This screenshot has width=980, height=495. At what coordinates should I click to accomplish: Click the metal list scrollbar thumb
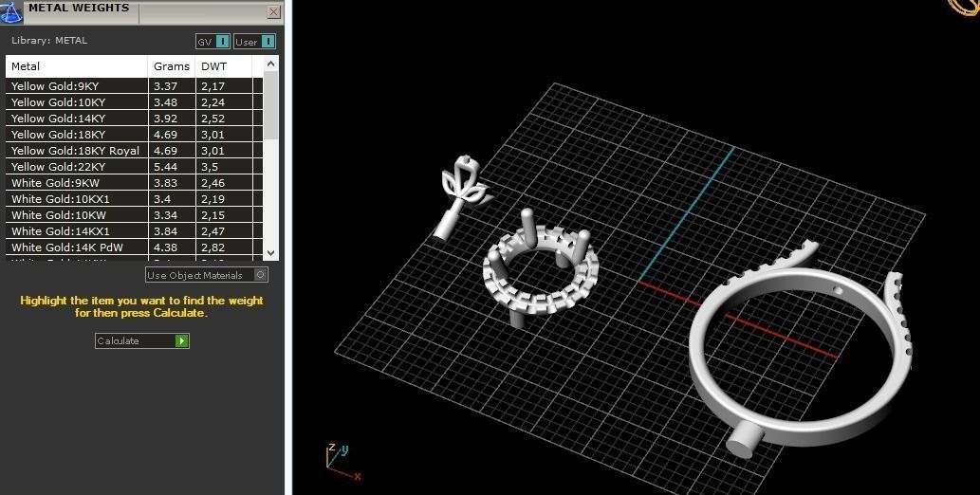[x=270, y=105]
